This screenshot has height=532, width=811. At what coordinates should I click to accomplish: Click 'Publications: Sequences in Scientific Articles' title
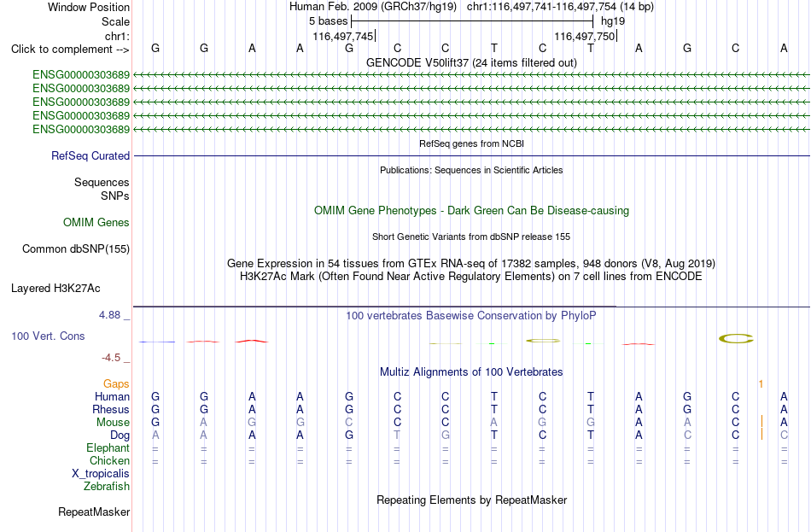(x=471, y=170)
